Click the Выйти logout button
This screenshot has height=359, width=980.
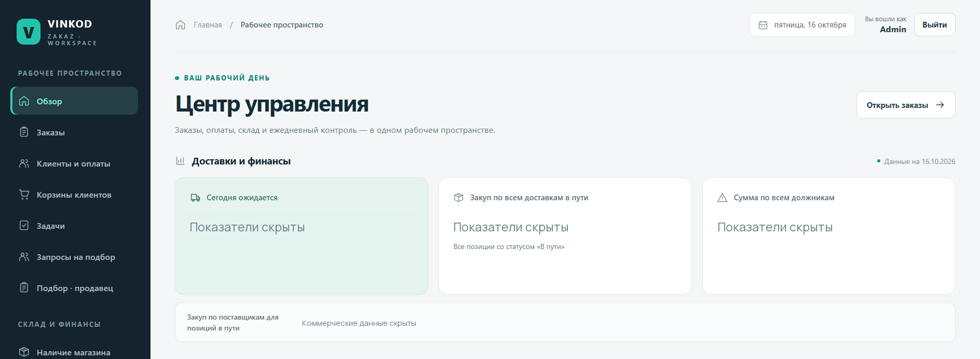point(934,25)
